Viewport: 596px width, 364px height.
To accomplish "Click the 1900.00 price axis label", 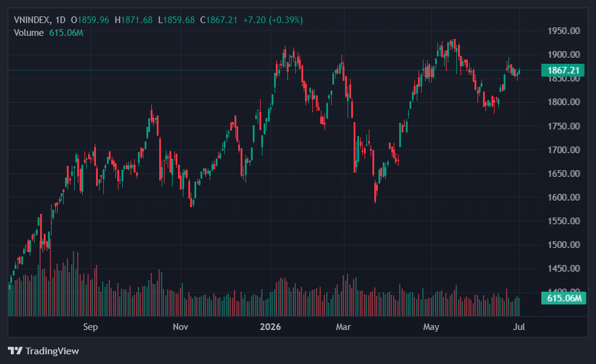I will [x=564, y=55].
